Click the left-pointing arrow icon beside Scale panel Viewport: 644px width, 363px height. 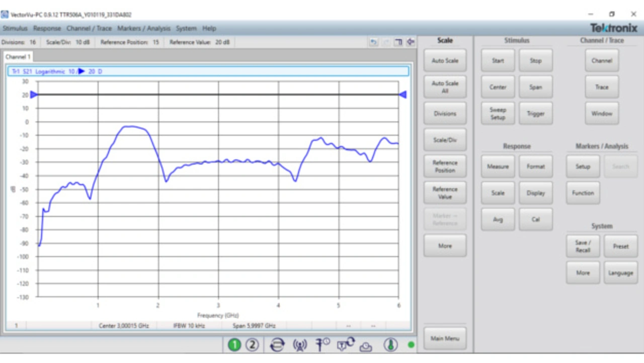click(x=411, y=42)
